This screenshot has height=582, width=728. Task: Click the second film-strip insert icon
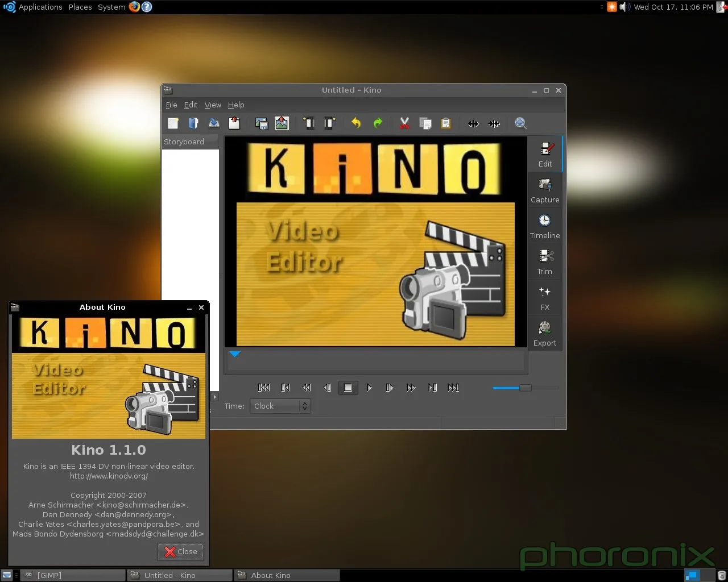(x=329, y=123)
